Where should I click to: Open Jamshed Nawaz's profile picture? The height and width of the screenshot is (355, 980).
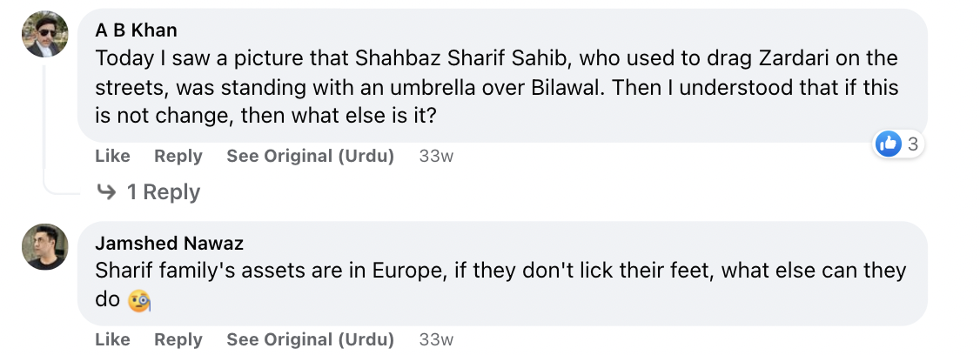[x=44, y=247]
